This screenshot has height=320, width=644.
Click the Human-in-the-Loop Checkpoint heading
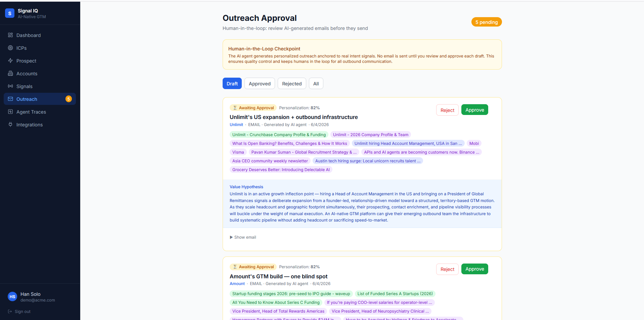pos(264,49)
